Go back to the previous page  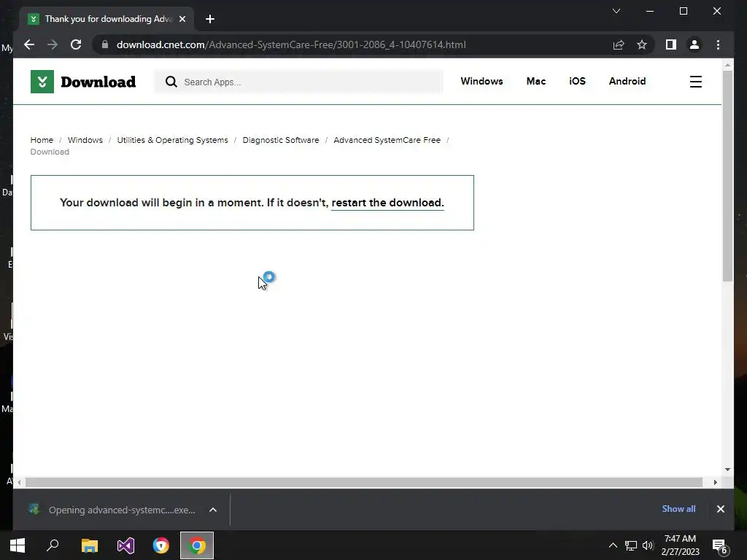(29, 44)
